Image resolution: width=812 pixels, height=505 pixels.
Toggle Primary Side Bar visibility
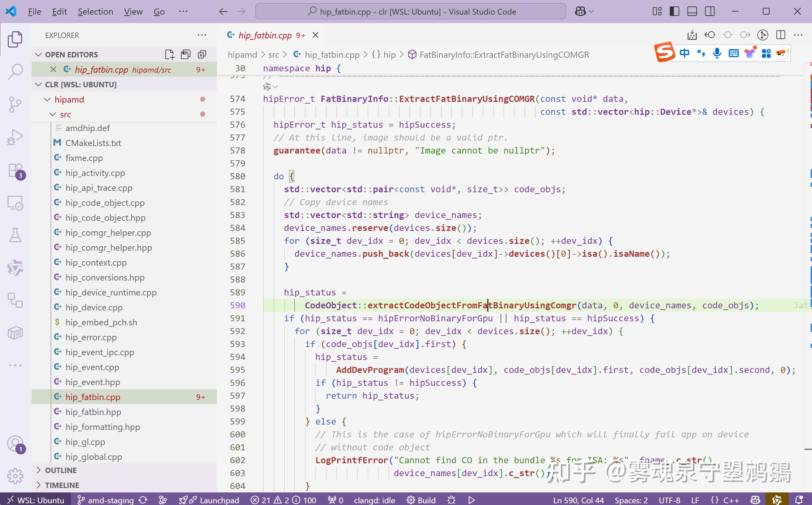click(674, 12)
